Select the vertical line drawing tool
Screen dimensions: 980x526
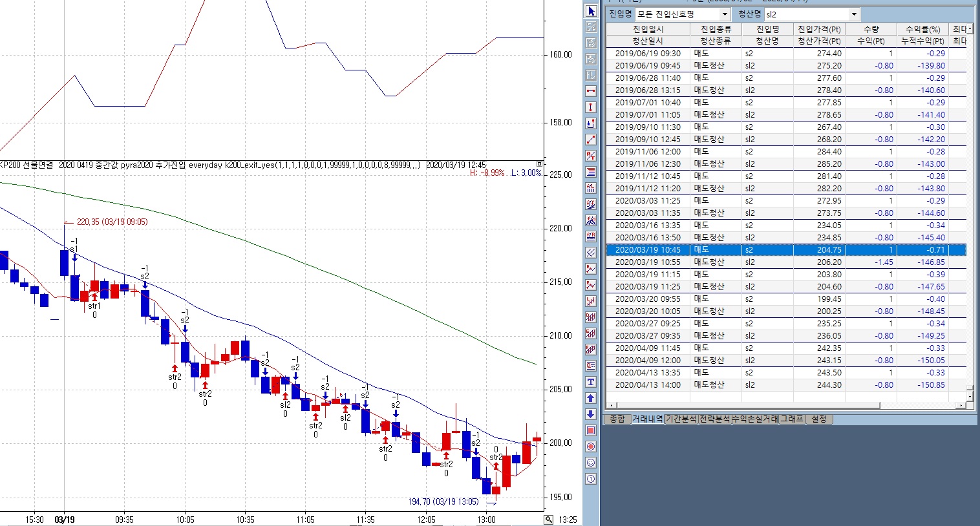coord(591,107)
